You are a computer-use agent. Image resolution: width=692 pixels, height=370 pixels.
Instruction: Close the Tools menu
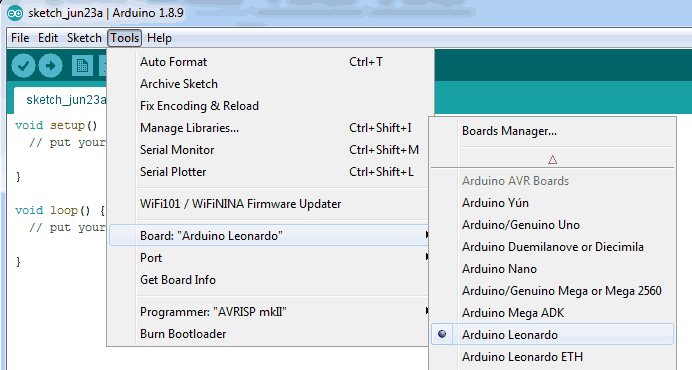pos(124,38)
